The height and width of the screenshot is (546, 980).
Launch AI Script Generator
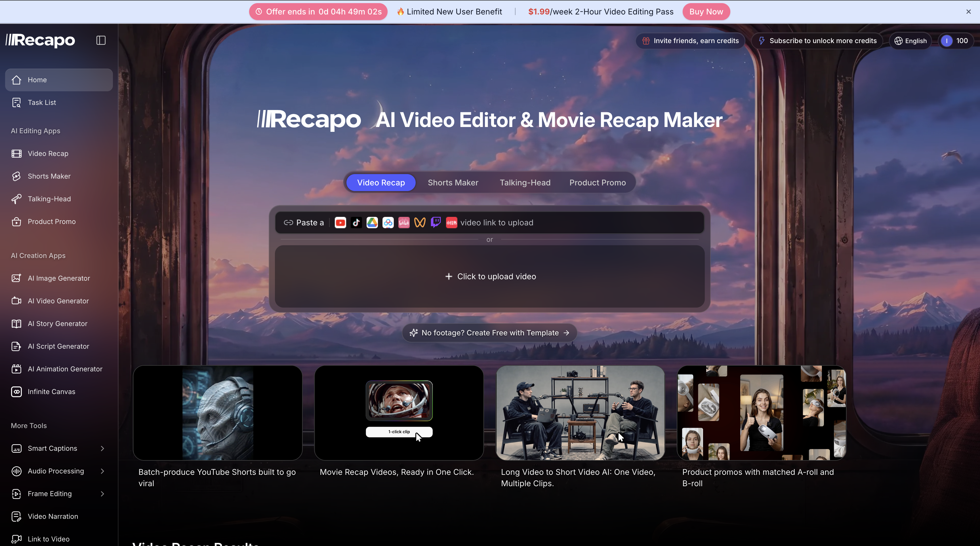coord(59,346)
